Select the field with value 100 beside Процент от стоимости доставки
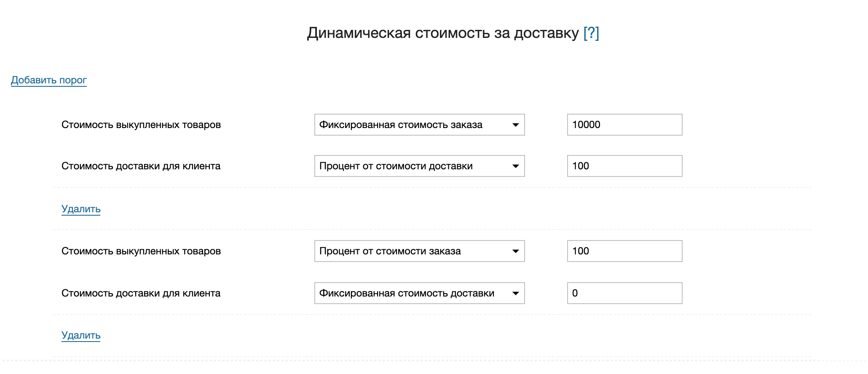This screenshot has height=374, width=868. [x=624, y=166]
